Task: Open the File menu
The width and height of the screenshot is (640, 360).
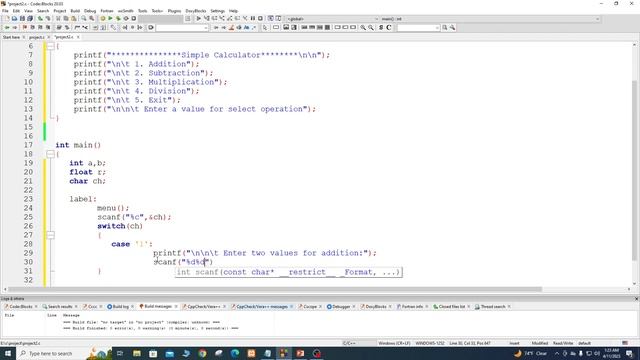Action: point(5,11)
